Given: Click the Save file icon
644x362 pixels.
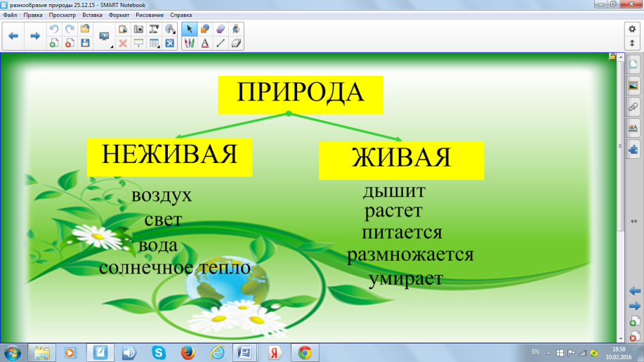Looking at the screenshot, I should click(86, 43).
